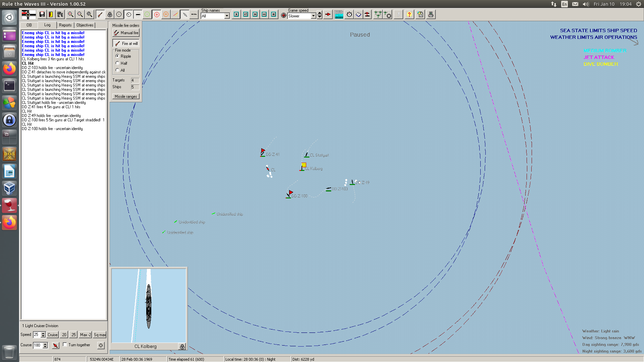Select the Ripple fire mode
This screenshot has height=362, width=644.
pos(117,56)
